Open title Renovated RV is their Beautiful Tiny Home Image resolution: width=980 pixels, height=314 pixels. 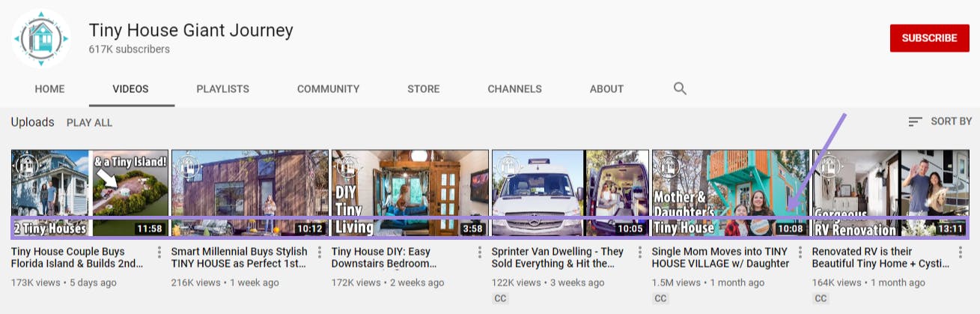point(881,257)
